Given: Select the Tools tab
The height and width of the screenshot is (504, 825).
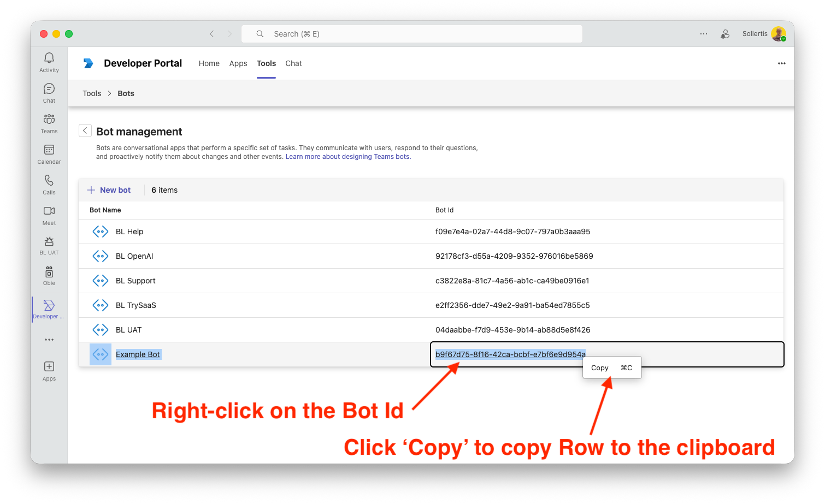Looking at the screenshot, I should point(267,63).
